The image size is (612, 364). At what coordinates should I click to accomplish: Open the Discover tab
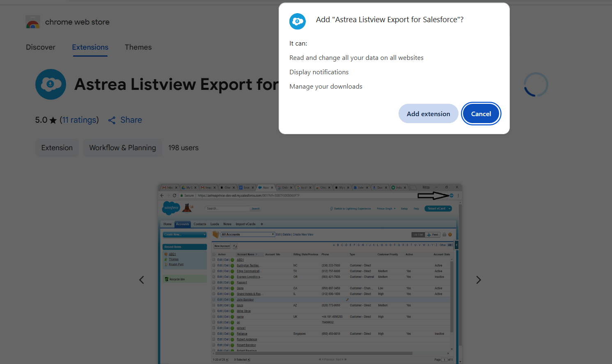tap(40, 47)
